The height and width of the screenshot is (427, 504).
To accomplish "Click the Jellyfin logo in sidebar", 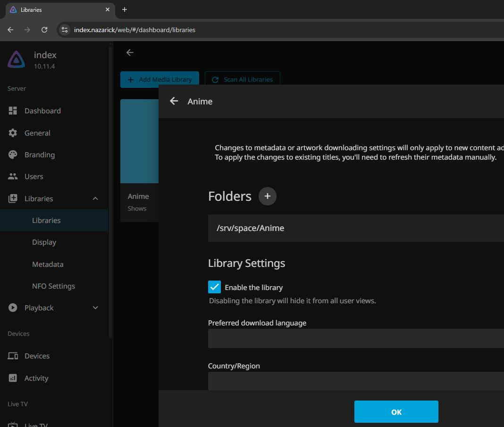I will point(17,60).
